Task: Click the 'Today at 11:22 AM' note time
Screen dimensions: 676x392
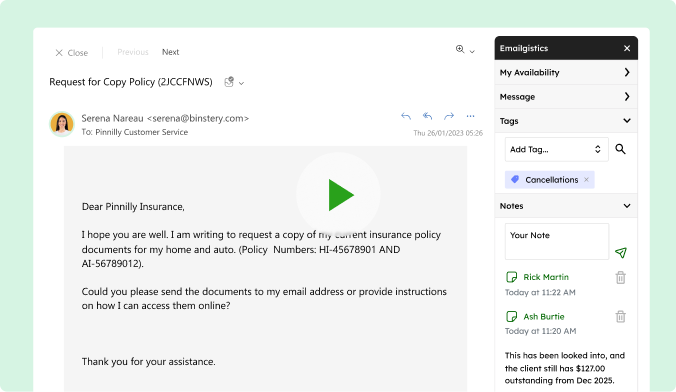Action: click(x=540, y=292)
